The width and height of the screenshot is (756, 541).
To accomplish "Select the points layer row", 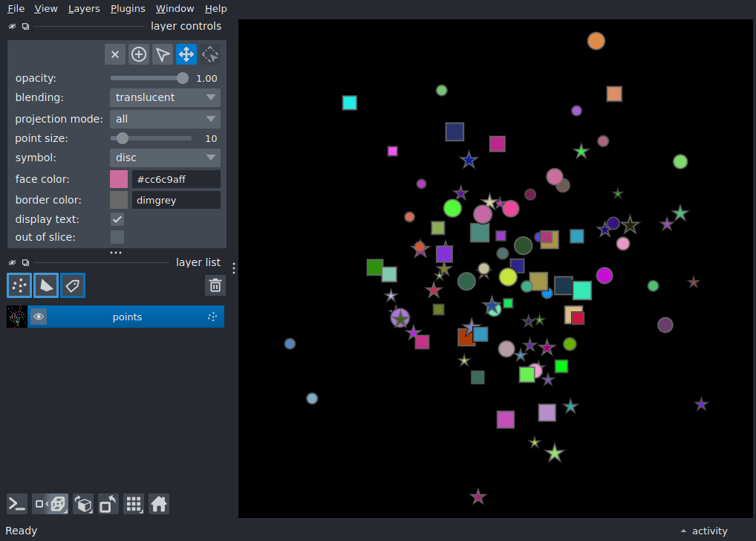I will click(x=115, y=317).
